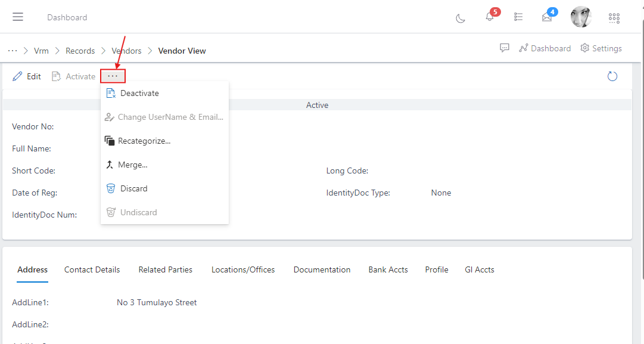644x344 pixels.
Task: Toggle the hamburger navigation menu
Action: click(x=17, y=16)
